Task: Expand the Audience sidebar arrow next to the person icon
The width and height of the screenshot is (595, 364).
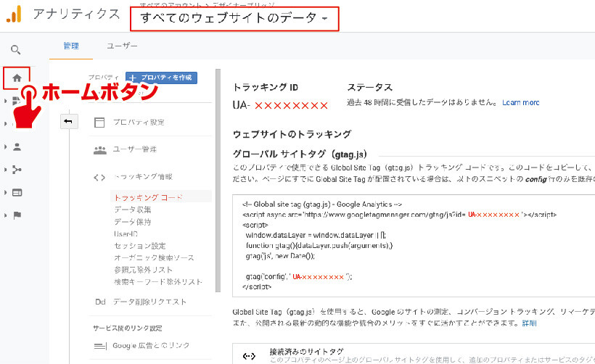Action: click(6, 146)
